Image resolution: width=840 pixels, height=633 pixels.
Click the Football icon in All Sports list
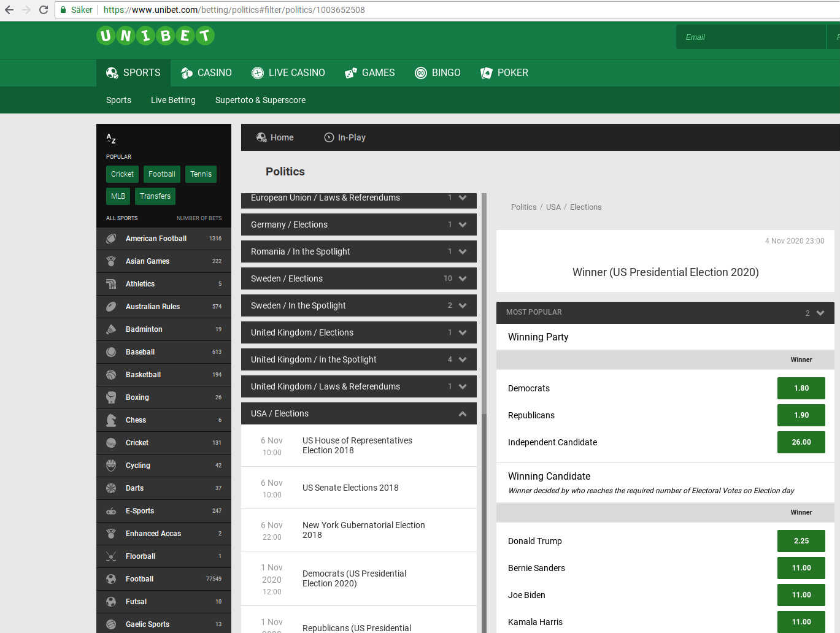(x=111, y=579)
